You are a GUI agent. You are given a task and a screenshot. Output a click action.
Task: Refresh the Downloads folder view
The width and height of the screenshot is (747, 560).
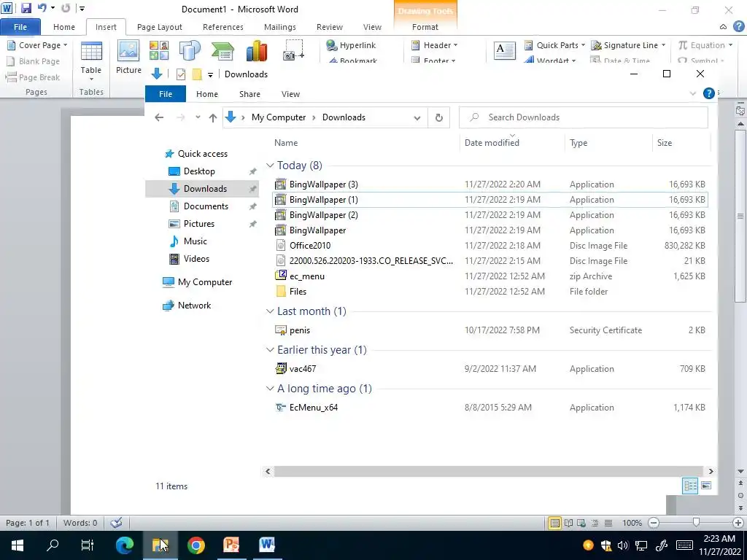point(438,117)
